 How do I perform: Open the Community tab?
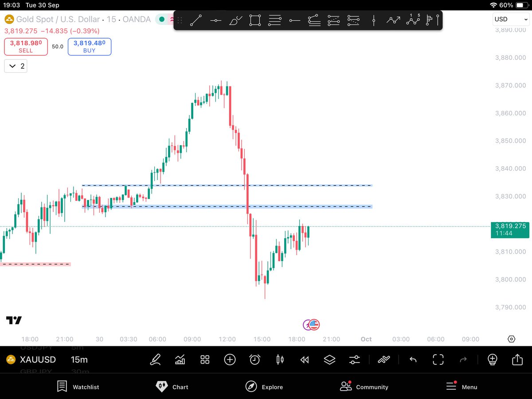[364, 387]
